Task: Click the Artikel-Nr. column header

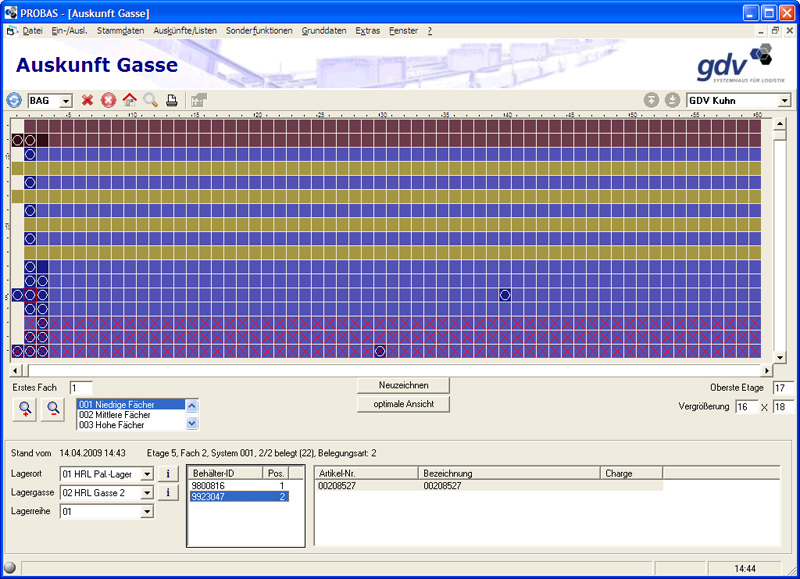Action: [366, 473]
